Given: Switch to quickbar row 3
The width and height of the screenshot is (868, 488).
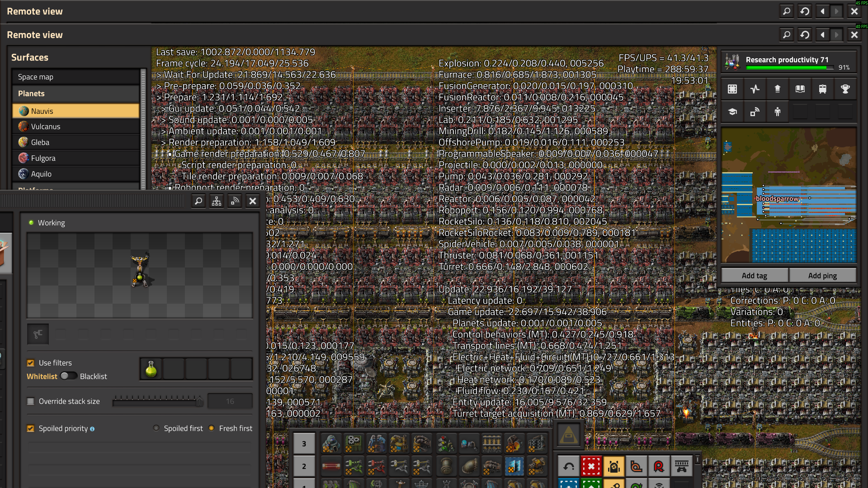Looking at the screenshot, I should tap(304, 444).
